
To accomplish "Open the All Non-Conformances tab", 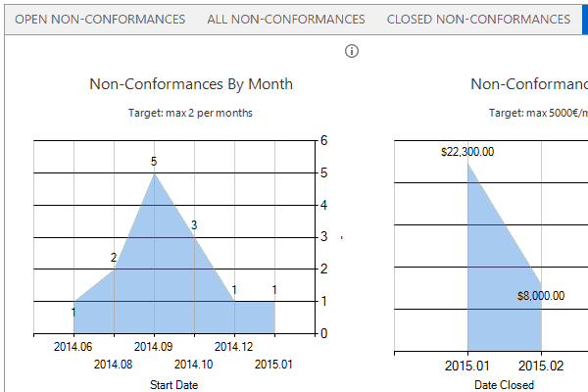I will tap(286, 19).
